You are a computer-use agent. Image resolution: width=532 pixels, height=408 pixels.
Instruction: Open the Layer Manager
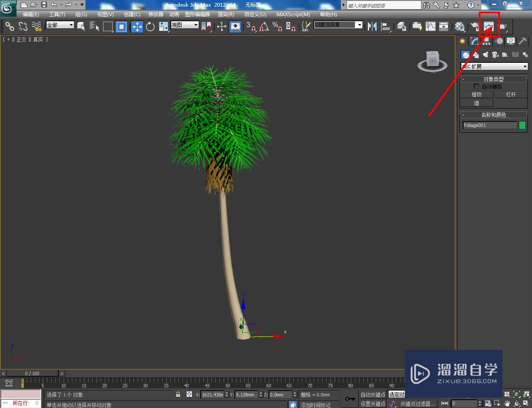[401, 27]
